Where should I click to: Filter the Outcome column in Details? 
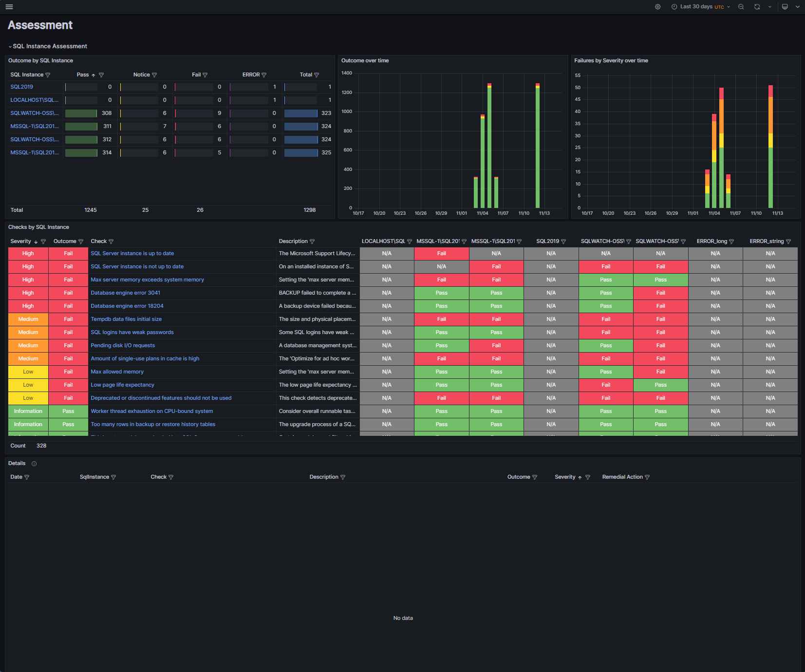(x=535, y=477)
